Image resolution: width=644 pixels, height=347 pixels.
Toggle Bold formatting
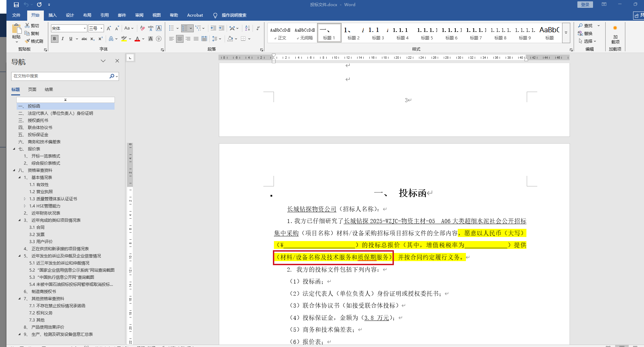click(x=54, y=39)
